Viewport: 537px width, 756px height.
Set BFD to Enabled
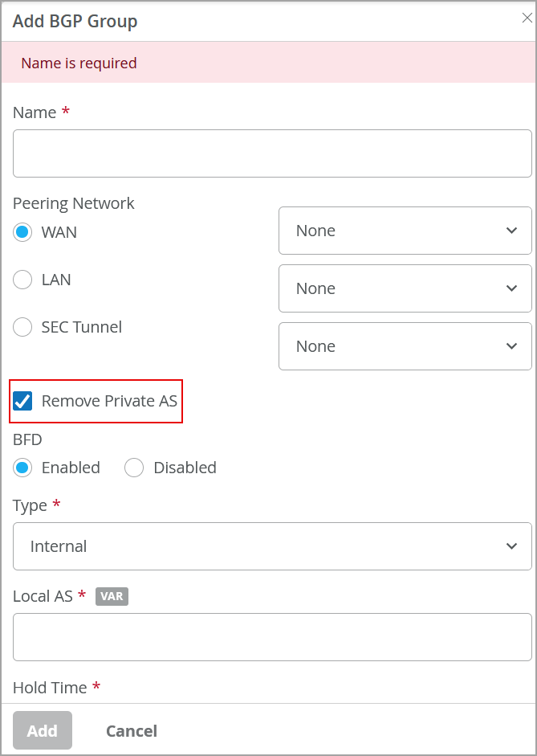[x=22, y=468]
